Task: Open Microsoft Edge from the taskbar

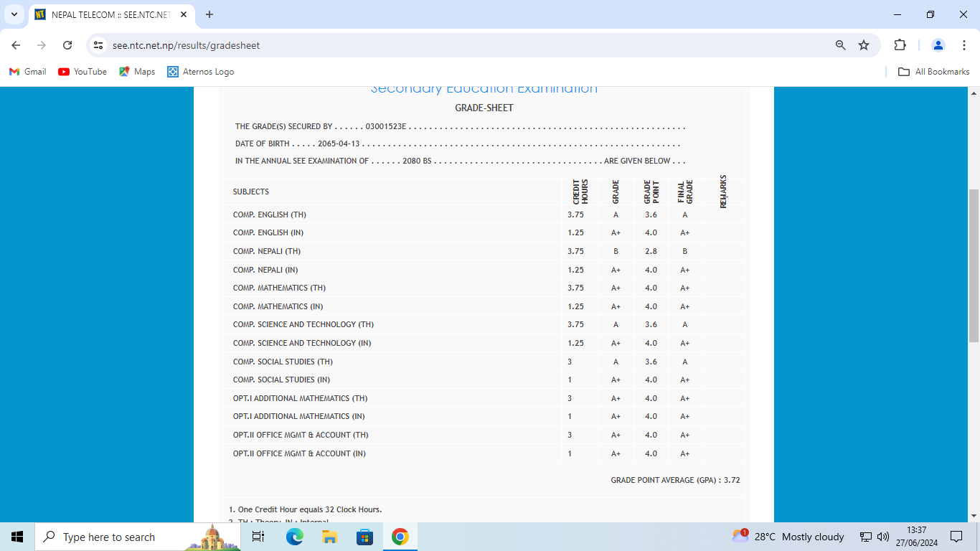Action: [294, 537]
